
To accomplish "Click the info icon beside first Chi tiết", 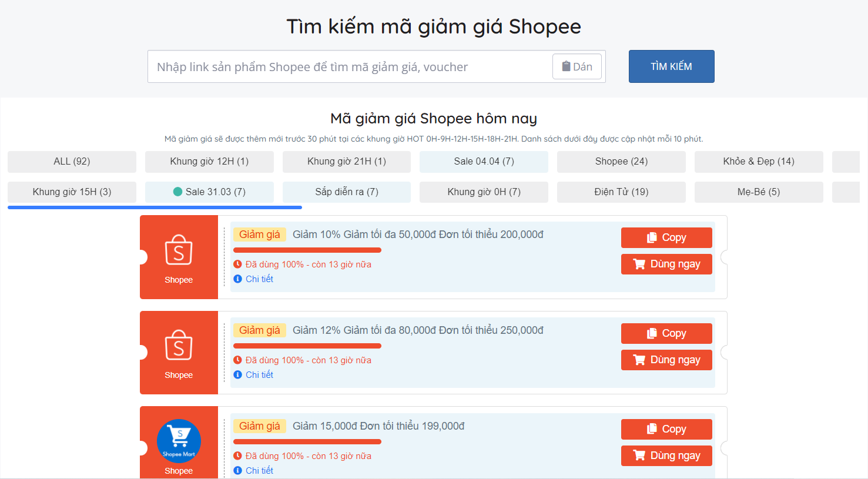I will click(x=237, y=279).
